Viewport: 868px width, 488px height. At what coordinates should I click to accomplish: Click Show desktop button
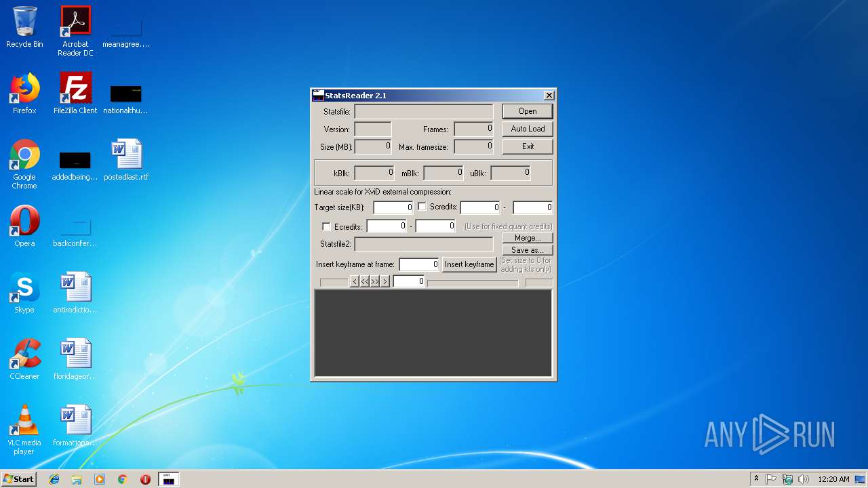(861, 479)
